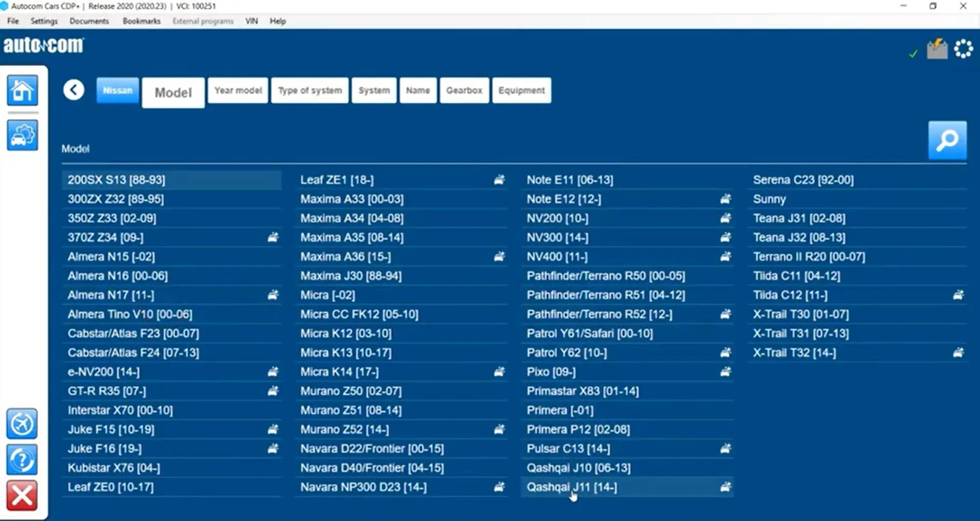
Task: Switch to the Equipment step
Action: click(522, 90)
